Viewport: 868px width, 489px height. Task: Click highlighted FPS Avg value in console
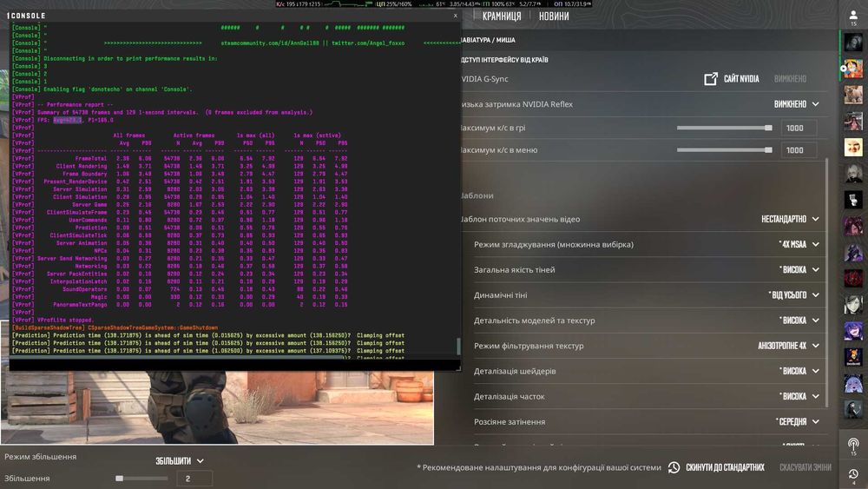[x=68, y=120]
